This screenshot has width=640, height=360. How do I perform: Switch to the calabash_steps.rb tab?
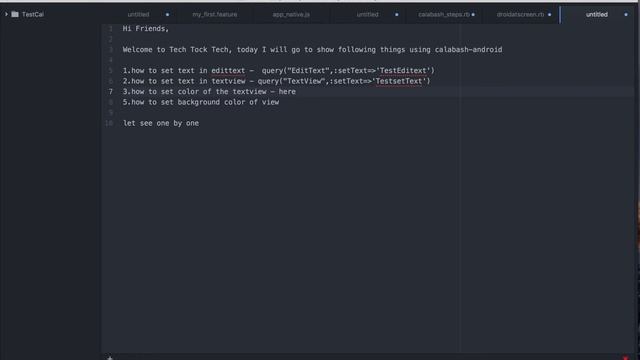[444, 14]
